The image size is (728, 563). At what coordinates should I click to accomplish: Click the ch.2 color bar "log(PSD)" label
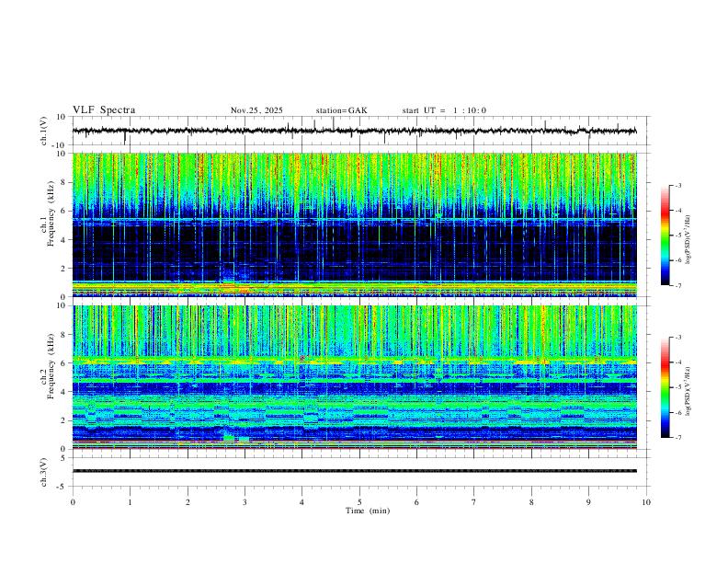(x=688, y=391)
